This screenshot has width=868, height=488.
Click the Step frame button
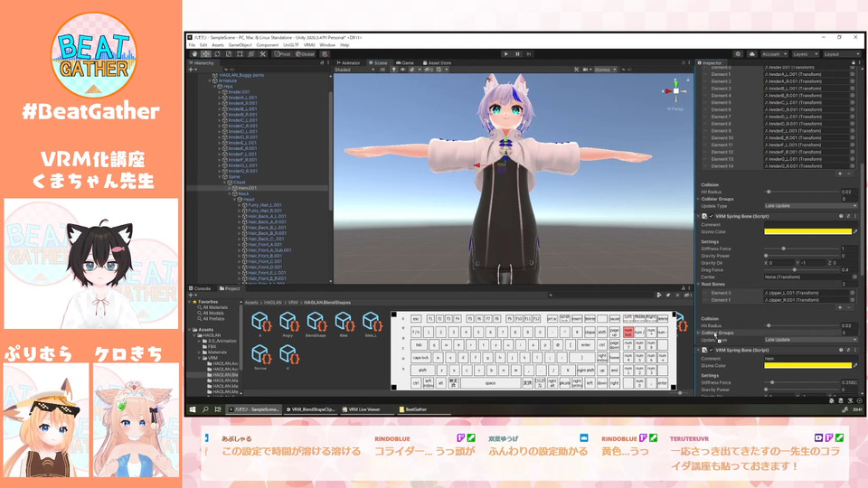[x=529, y=54]
